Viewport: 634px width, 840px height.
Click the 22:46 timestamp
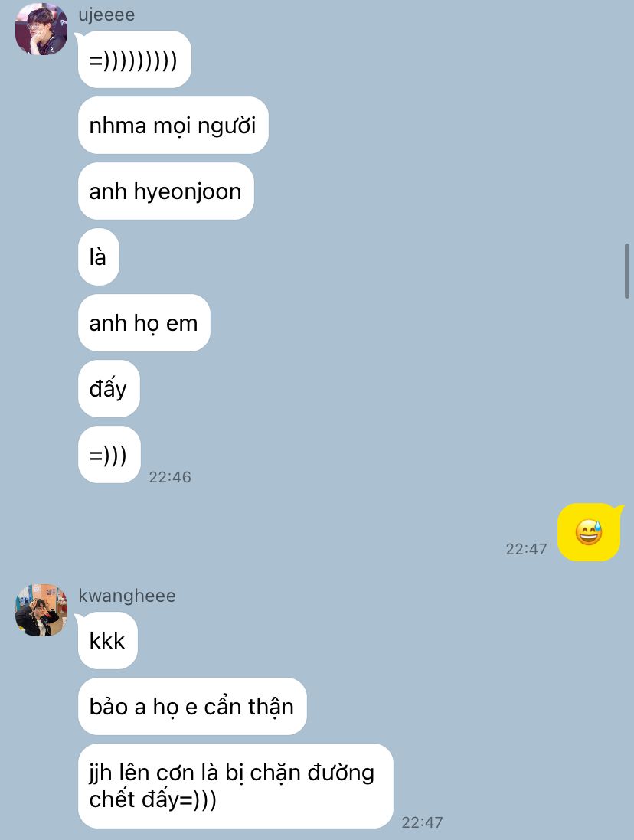point(170,477)
